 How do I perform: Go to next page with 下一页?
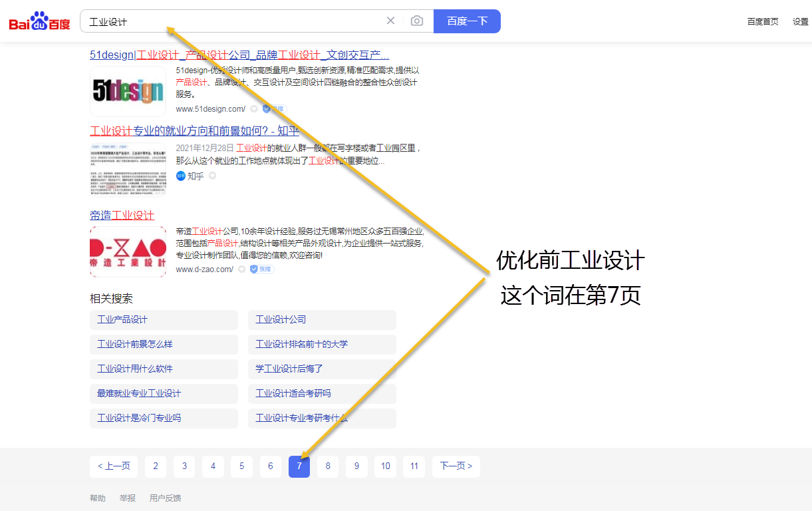pyautogui.click(x=456, y=466)
